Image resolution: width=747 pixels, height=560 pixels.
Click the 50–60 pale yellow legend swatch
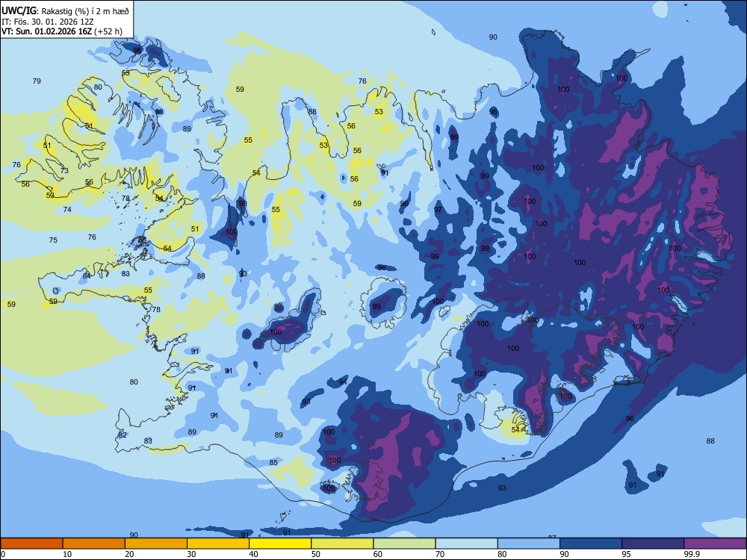click(343, 544)
